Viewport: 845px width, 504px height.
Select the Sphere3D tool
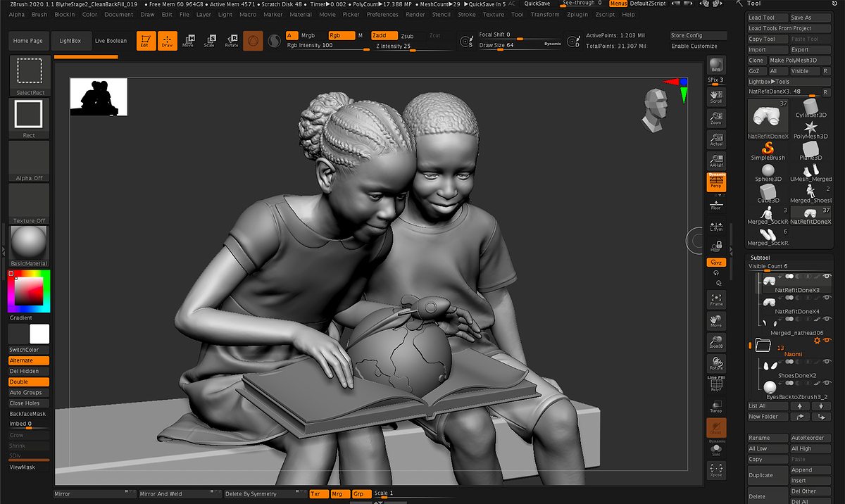pos(768,172)
